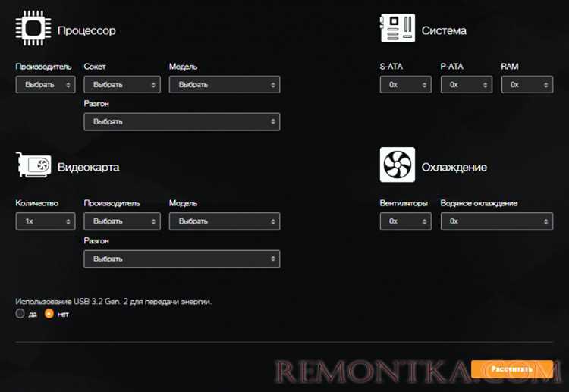Screen dimensions: 569x392
Task: Open processor Модель dropdown
Action: point(225,84)
